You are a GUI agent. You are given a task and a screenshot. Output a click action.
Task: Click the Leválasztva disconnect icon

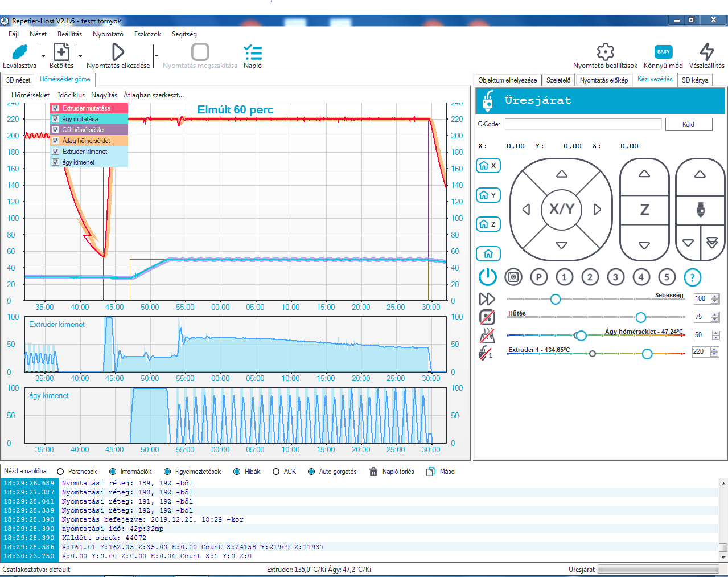pos(19,52)
